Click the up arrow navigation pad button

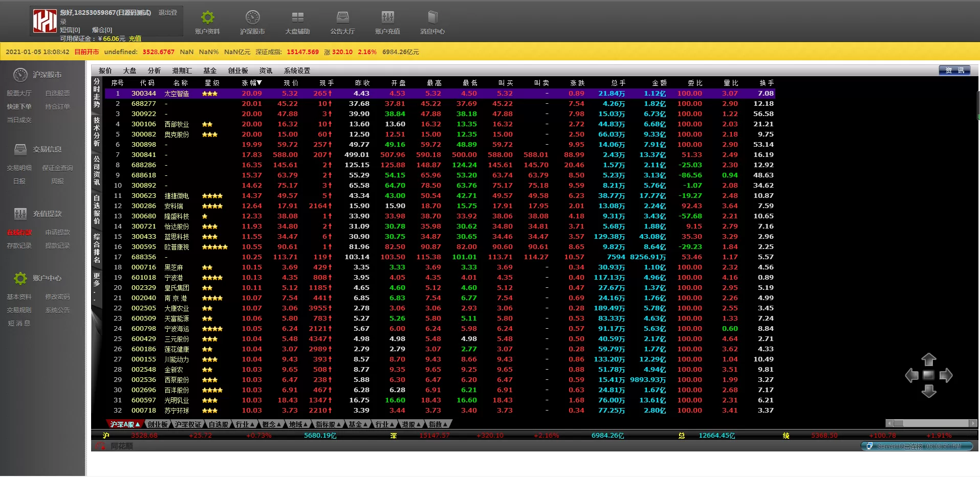click(x=928, y=359)
